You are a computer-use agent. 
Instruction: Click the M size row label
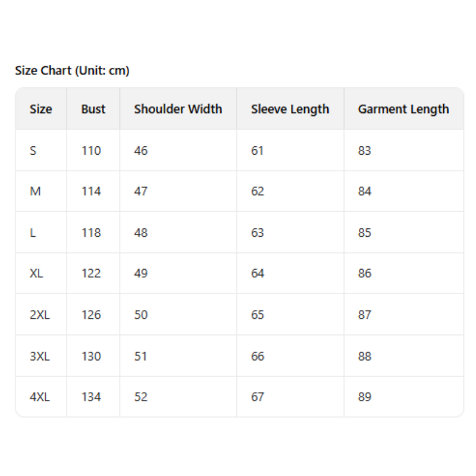click(35, 191)
